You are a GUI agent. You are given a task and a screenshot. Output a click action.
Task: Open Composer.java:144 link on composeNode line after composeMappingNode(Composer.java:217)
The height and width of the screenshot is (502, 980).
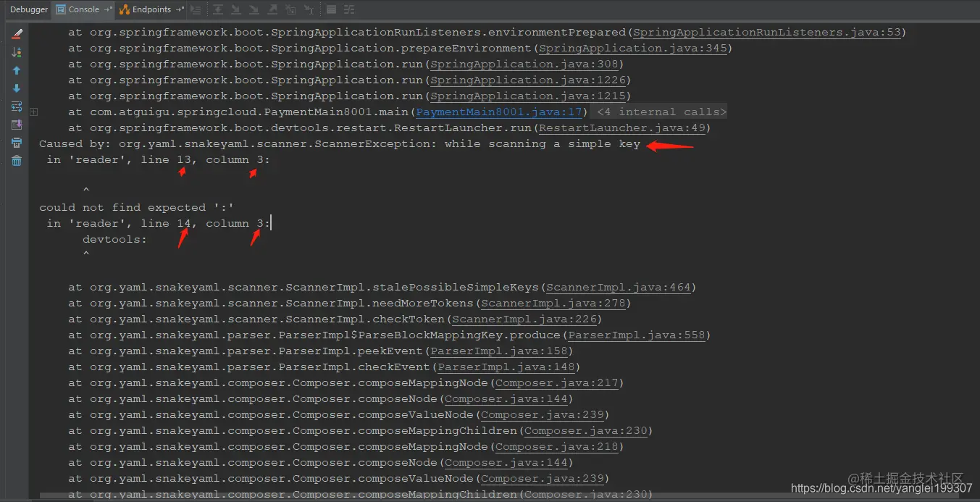[x=506, y=399]
